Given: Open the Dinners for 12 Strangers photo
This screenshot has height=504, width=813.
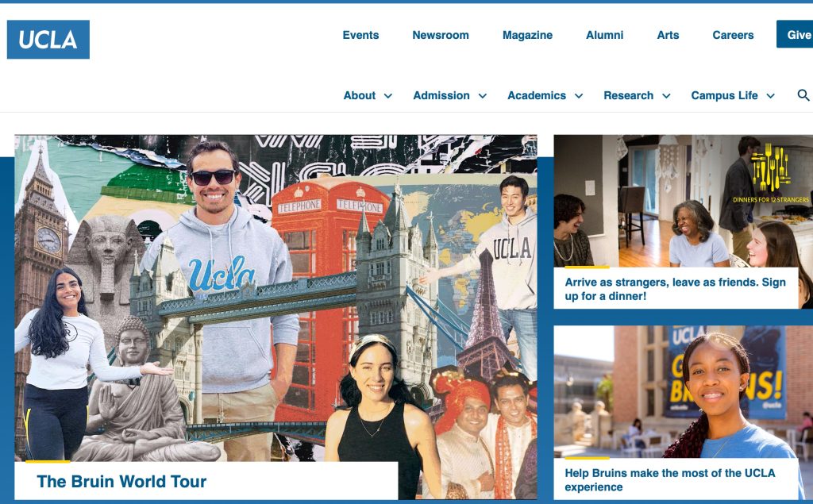Looking at the screenshot, I should coord(684,201).
